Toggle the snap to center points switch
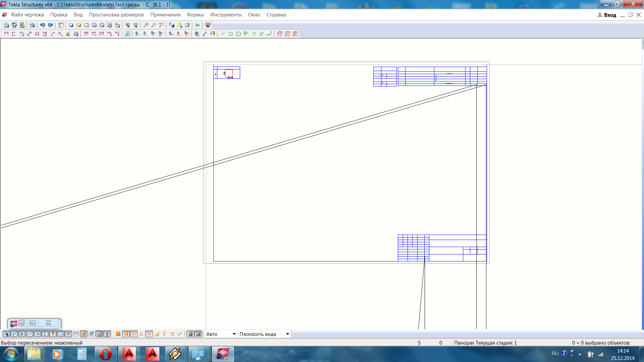Viewport: 644px width, 362px height. [x=133, y=334]
